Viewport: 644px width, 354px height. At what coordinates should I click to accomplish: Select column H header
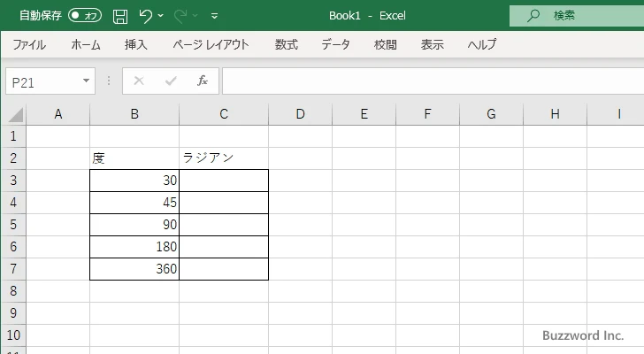click(x=556, y=114)
